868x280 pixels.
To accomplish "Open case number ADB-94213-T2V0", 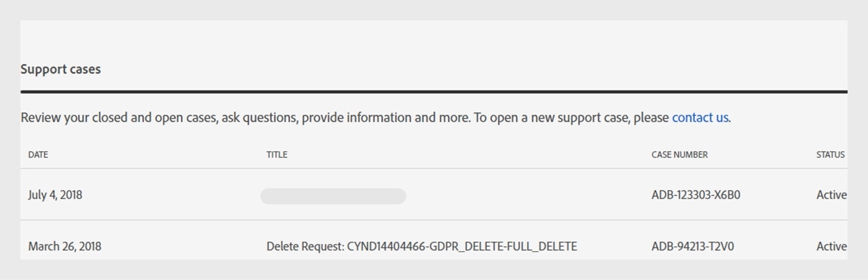I will (692, 246).
